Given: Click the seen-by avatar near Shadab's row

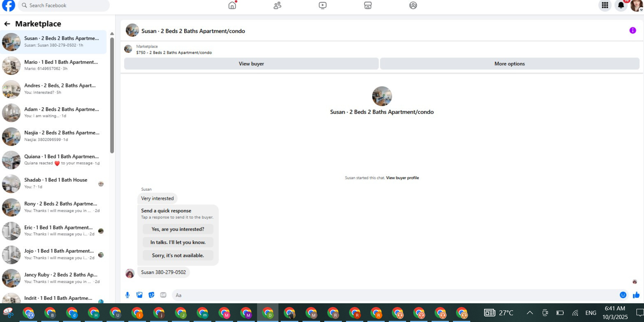Looking at the screenshot, I should coord(101,184).
